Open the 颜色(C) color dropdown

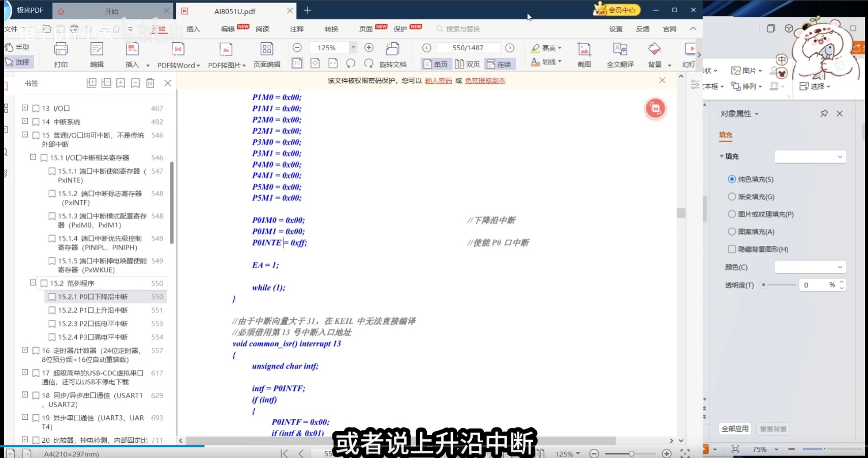click(810, 266)
